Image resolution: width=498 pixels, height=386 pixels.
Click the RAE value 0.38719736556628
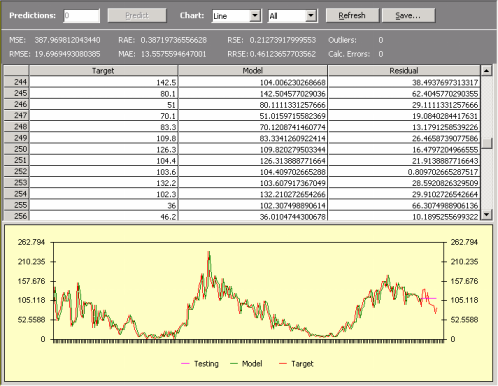(174, 40)
